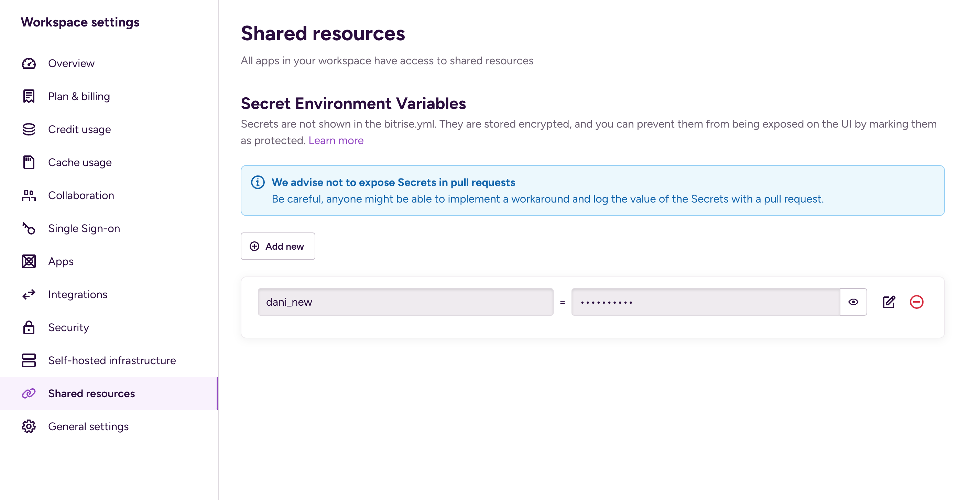Screen dimensions: 980x500
Task: Click the masked secret value field
Action: pyautogui.click(x=705, y=302)
